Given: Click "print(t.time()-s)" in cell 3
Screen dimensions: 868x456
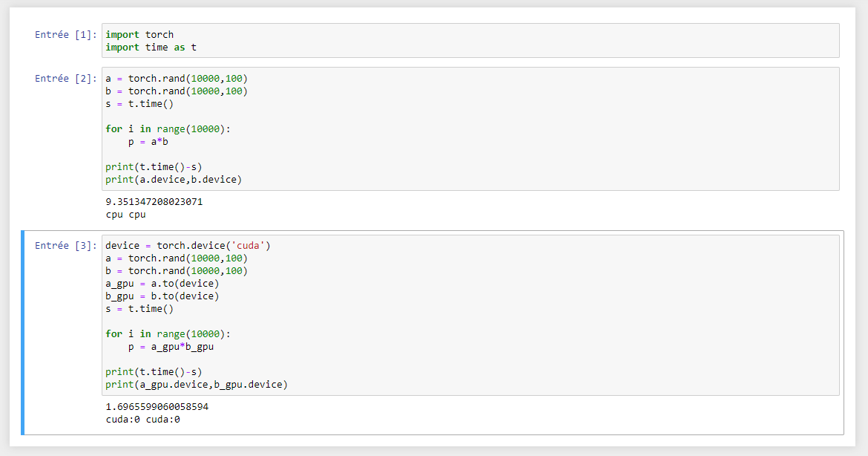Looking at the screenshot, I should pos(154,372).
